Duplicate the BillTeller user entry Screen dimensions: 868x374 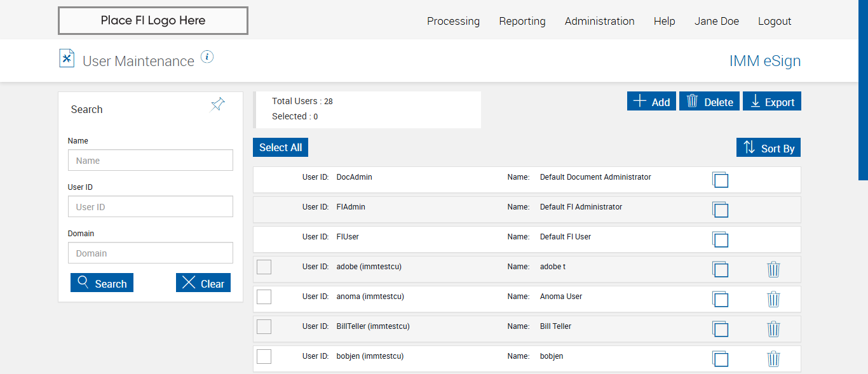point(720,329)
